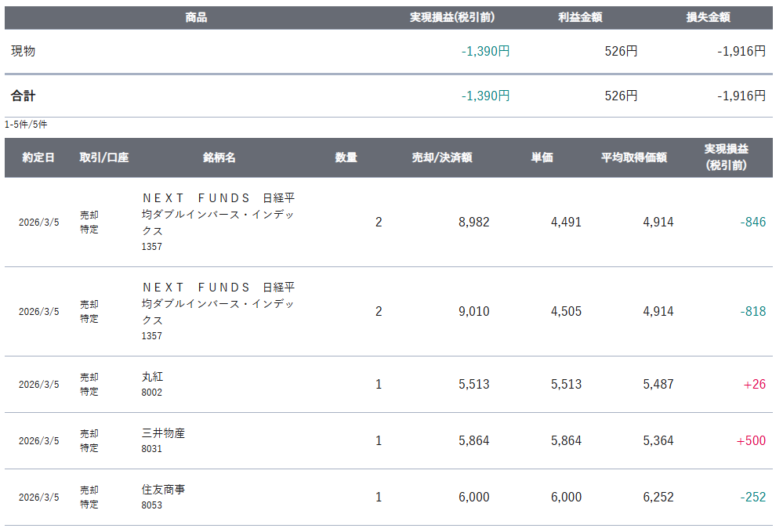Click the 三井物産 stock name
783x532 pixels.
click(x=163, y=433)
